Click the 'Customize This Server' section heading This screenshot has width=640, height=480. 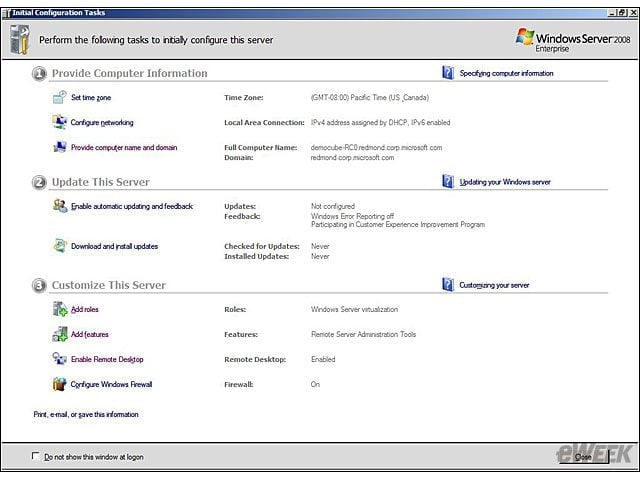109,285
